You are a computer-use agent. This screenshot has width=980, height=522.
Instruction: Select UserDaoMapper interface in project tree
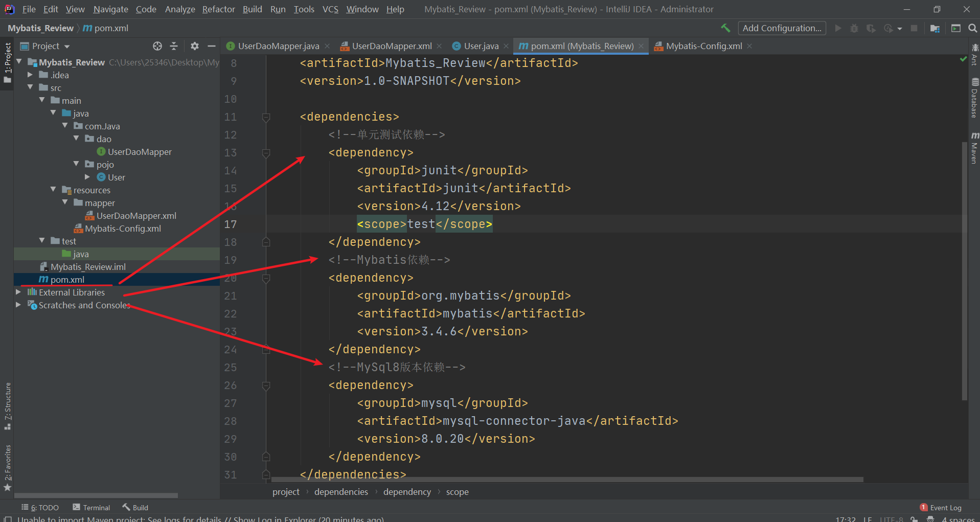[140, 152]
